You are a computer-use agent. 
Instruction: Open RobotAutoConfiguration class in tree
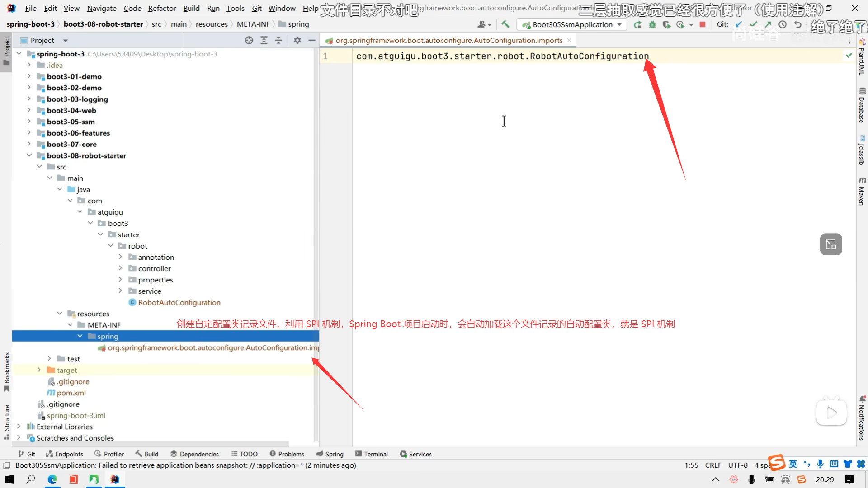point(179,302)
